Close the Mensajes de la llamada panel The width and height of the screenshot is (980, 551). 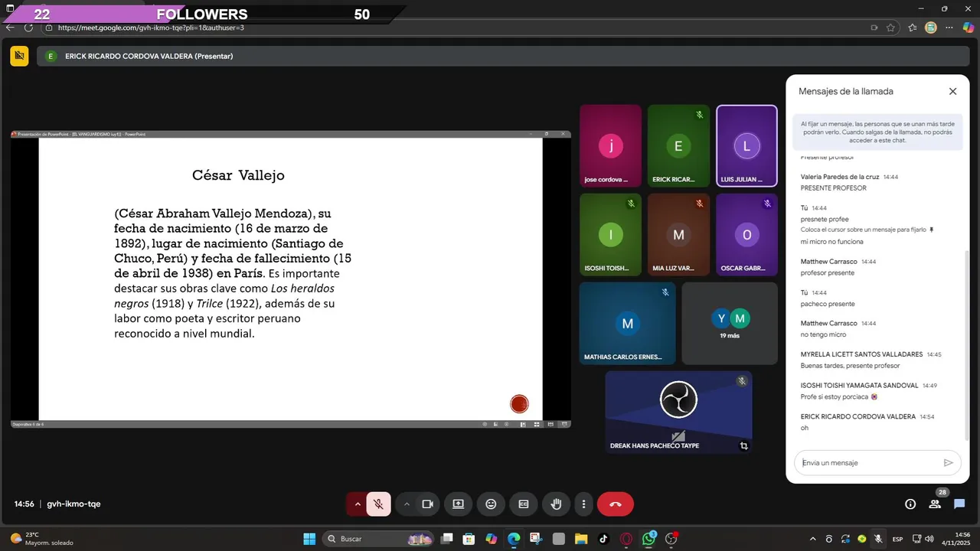coord(952,91)
